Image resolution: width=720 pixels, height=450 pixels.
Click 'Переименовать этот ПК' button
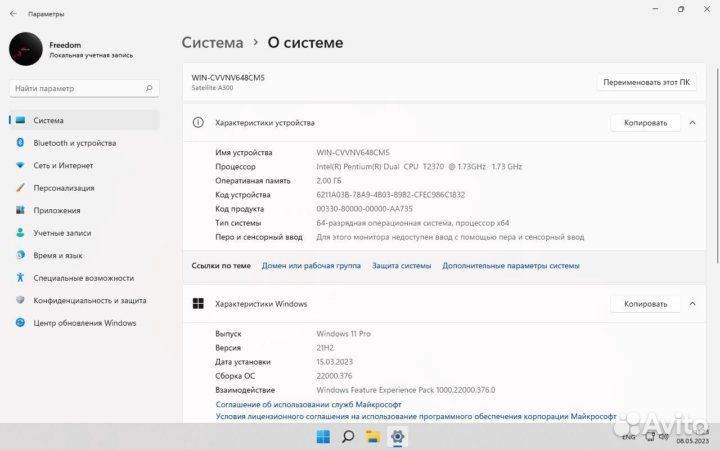coord(647,82)
